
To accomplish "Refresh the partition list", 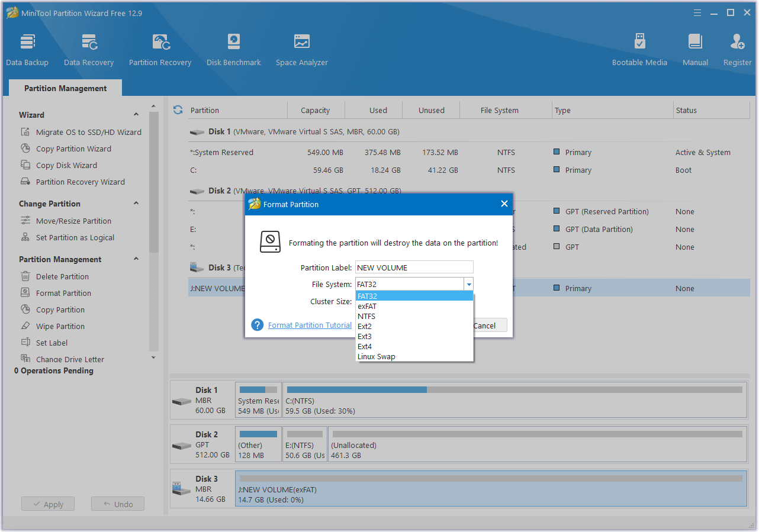I will tap(178, 110).
